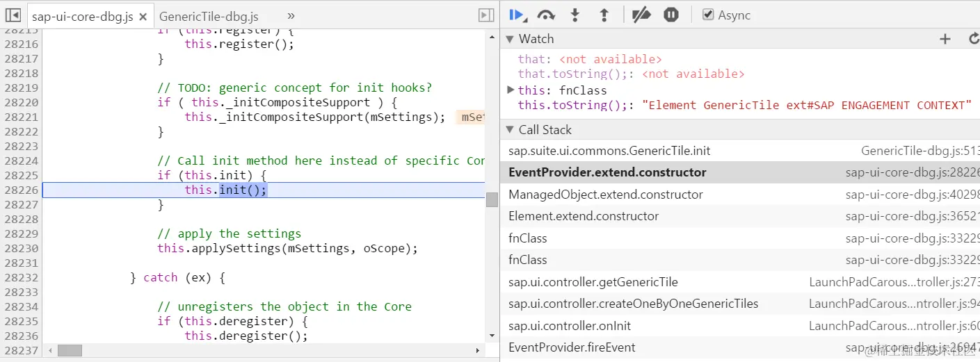This screenshot has width=980, height=362.
Task: Open the sap-ui-core-dbg.js:28226 source link
Action: pyautogui.click(x=913, y=172)
